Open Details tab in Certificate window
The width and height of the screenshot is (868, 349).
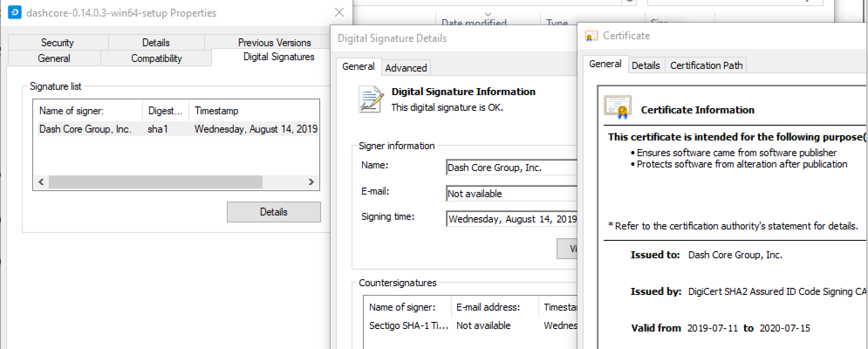(x=646, y=65)
